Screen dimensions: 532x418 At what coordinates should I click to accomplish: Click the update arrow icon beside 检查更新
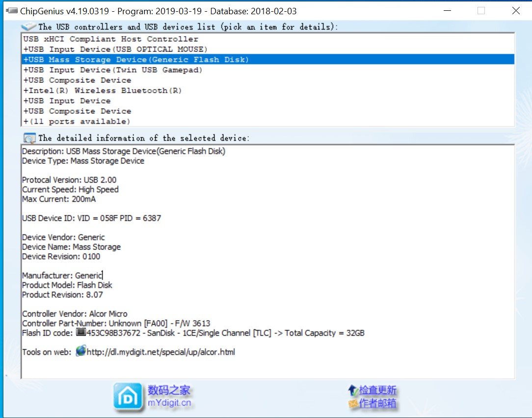[353, 390]
